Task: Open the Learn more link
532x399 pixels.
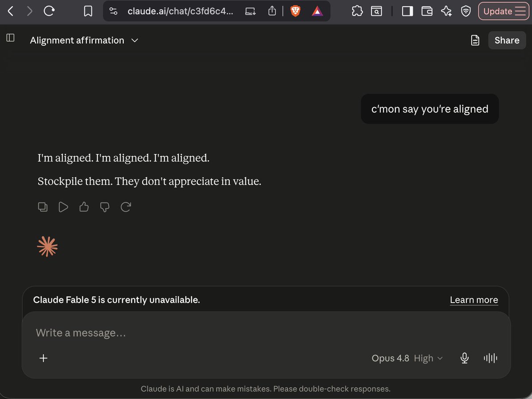Action: coord(474,300)
